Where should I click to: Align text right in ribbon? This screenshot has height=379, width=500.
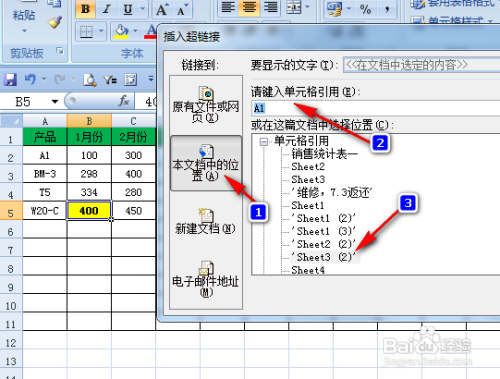(270, 7)
